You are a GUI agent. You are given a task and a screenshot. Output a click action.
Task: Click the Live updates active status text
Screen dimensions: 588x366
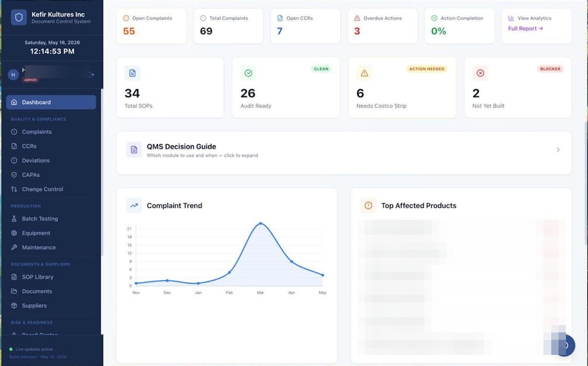pyautogui.click(x=34, y=349)
